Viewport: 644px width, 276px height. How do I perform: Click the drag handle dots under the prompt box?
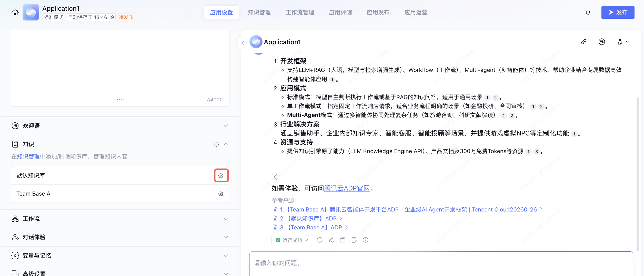coord(120,99)
